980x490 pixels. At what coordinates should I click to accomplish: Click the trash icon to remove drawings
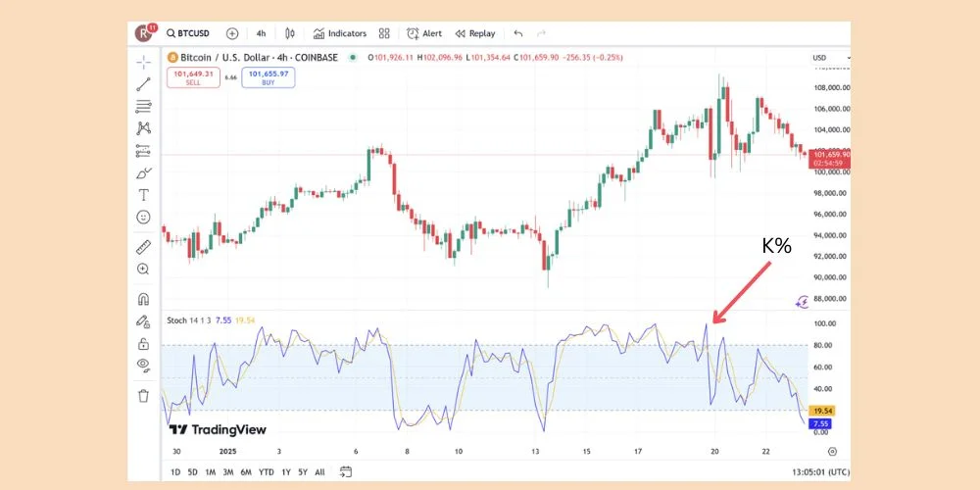[144, 396]
